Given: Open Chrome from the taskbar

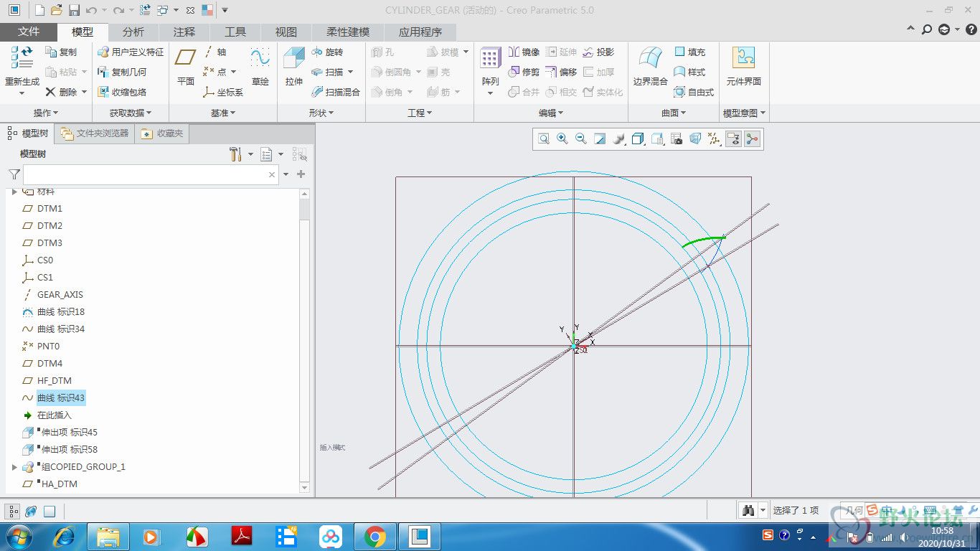Looking at the screenshot, I should [x=374, y=536].
